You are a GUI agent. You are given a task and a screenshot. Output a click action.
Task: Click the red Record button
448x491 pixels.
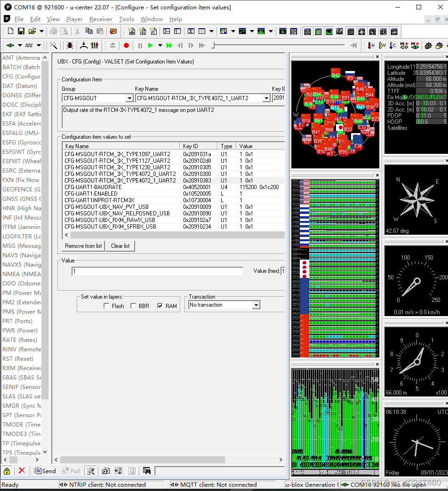tap(126, 46)
